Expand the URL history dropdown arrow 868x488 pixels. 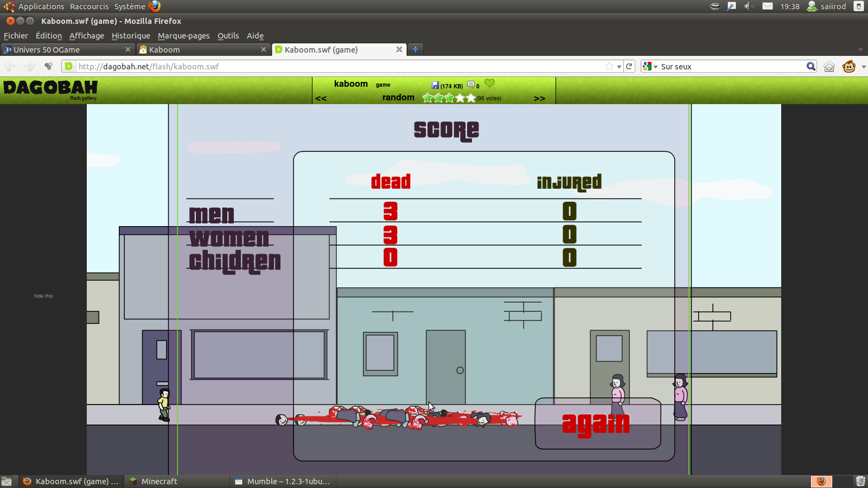619,67
